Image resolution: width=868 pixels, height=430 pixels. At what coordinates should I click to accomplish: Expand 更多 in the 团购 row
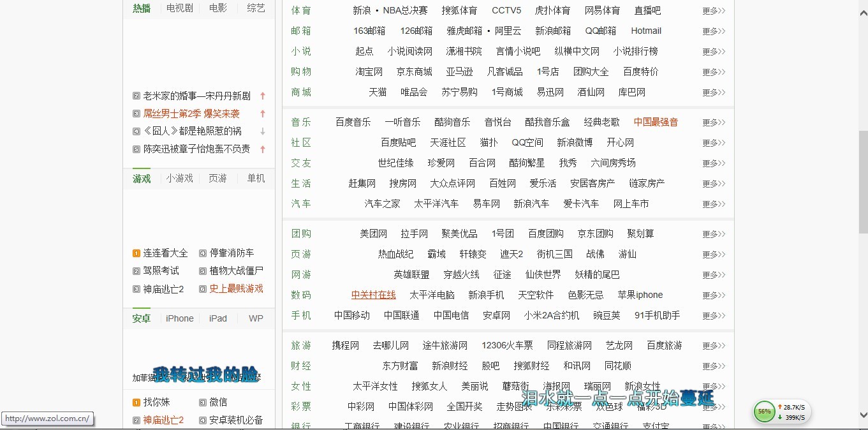coord(714,234)
